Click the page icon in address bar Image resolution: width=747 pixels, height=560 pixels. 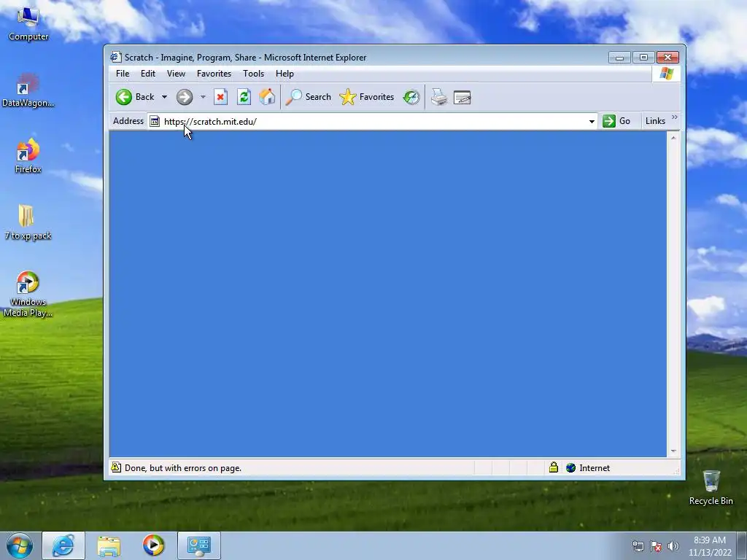pos(155,122)
